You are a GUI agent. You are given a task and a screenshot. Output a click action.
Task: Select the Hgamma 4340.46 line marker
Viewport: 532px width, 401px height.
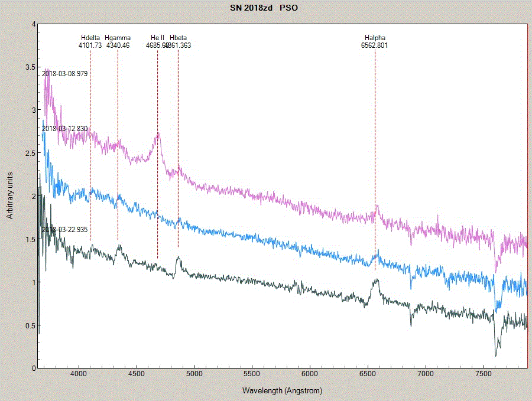pyautogui.click(x=117, y=41)
